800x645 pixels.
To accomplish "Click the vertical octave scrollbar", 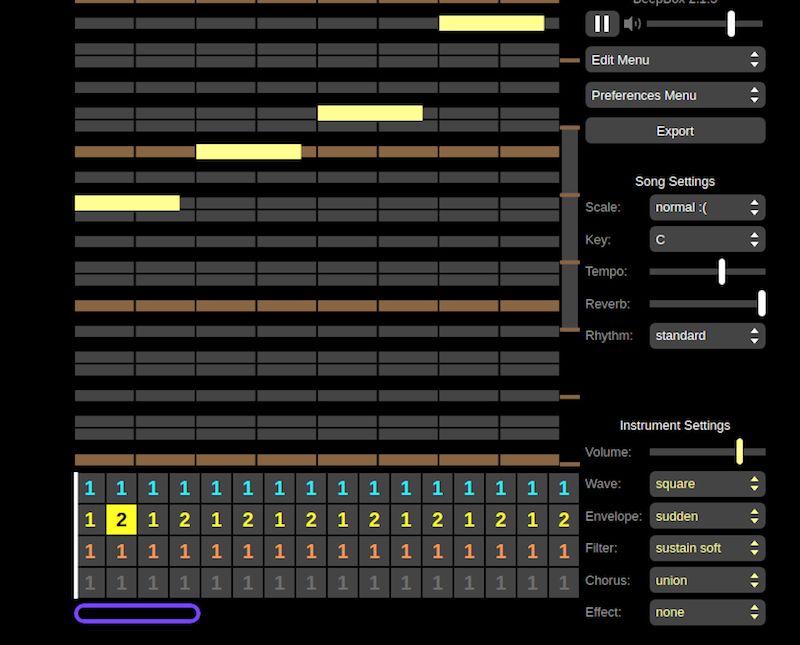I will tap(570, 229).
